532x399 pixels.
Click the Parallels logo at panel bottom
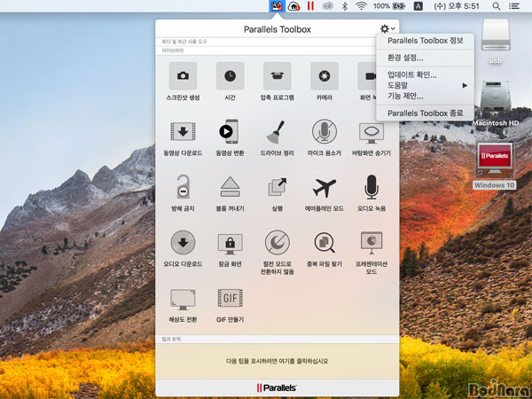tap(277, 387)
